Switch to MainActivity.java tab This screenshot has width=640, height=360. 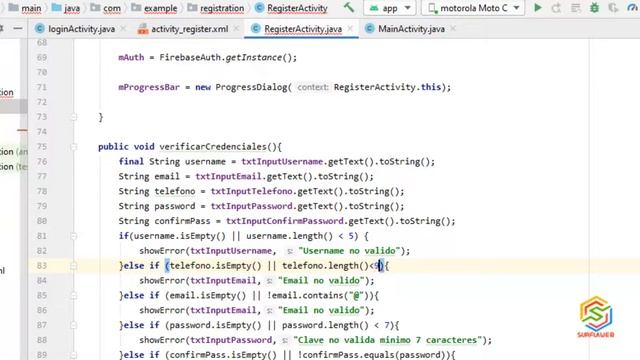tap(411, 29)
